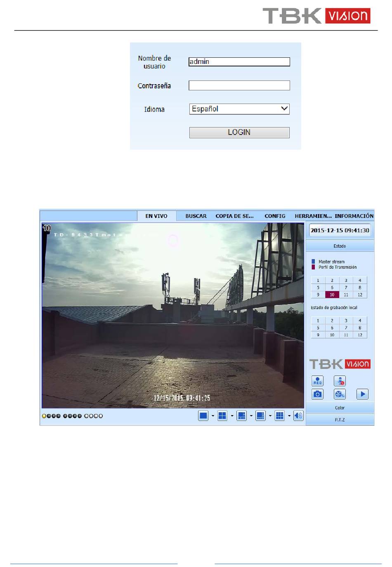Screen dimensions: 392x567
Task: Take a snapshot with the camera icon
Action: (317, 394)
